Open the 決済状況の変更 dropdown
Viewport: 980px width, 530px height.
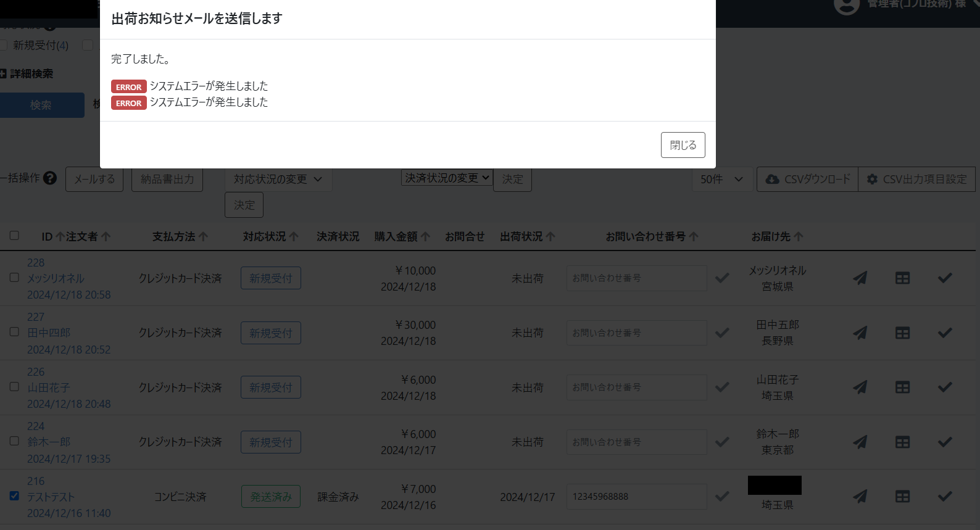pos(447,178)
